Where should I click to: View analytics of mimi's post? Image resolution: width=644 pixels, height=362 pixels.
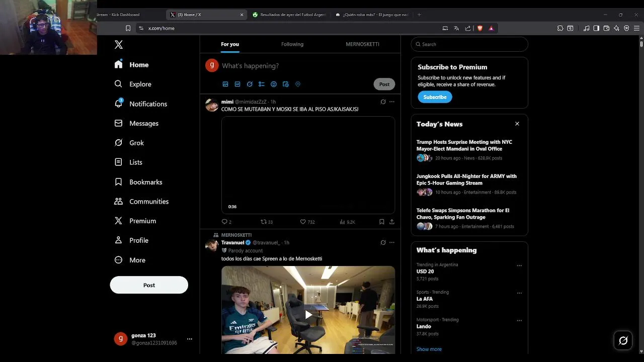point(347,222)
